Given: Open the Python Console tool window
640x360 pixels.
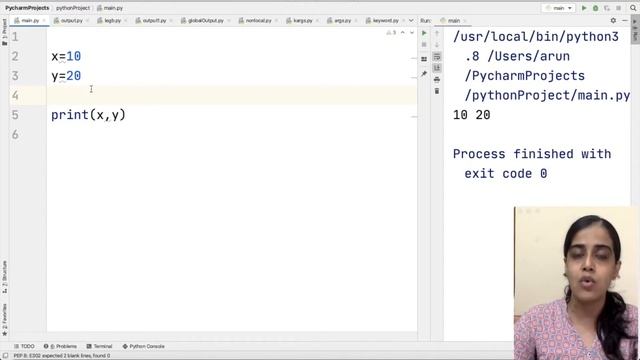Looking at the screenshot, I should 143,346.
